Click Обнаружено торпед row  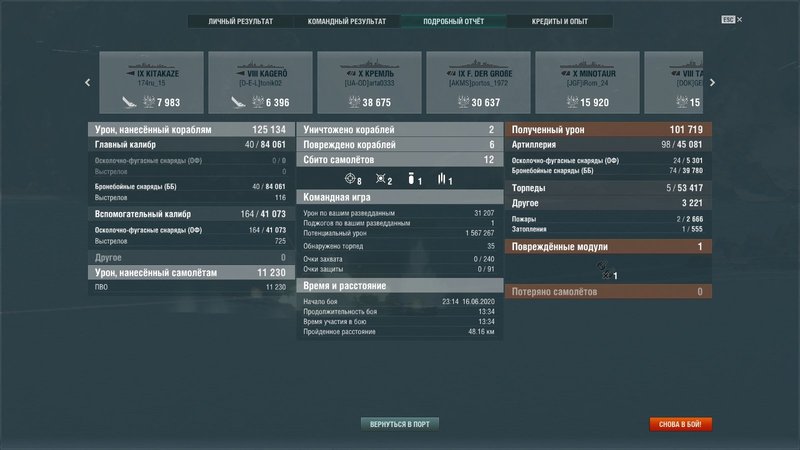tap(399, 246)
